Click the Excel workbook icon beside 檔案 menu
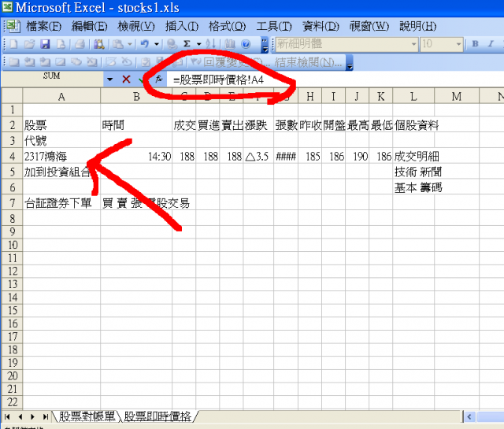Image resolution: width=504 pixels, height=429 pixels. coord(13,26)
